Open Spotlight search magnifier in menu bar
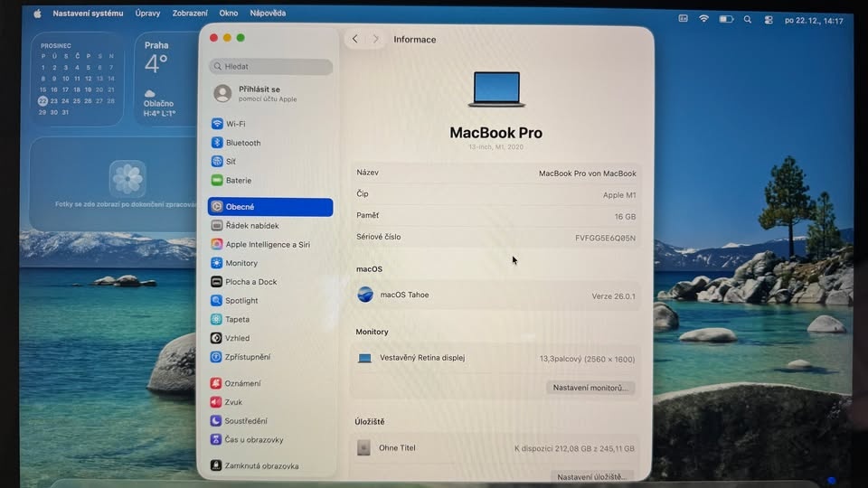 pos(748,19)
